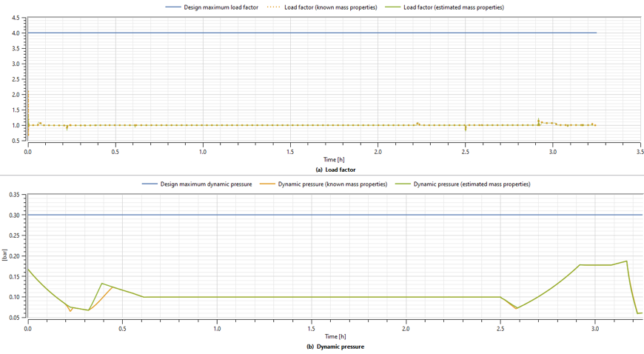The width and height of the screenshot is (644, 354).
Task: Hide Dynamic pressure (known mass properties) series
Action: (x=332, y=184)
